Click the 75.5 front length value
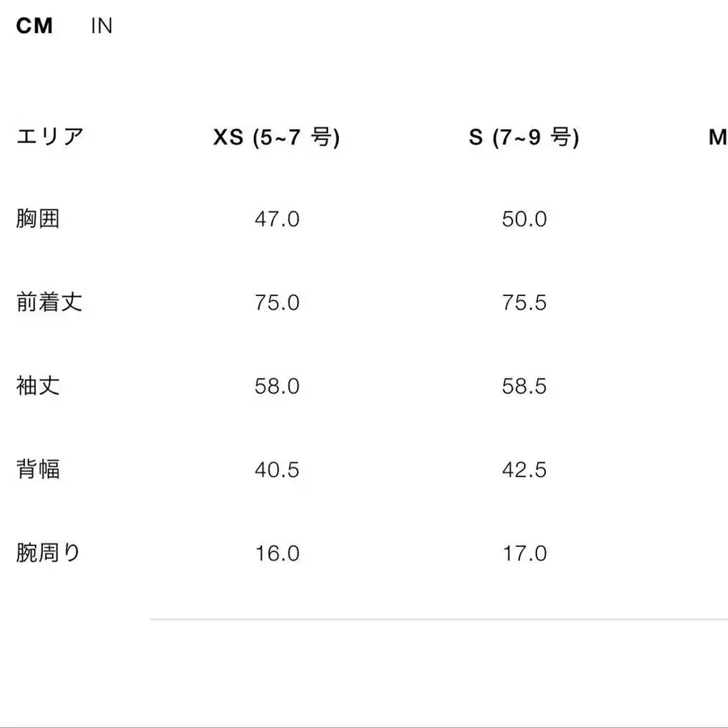The height and width of the screenshot is (728, 728). [524, 303]
